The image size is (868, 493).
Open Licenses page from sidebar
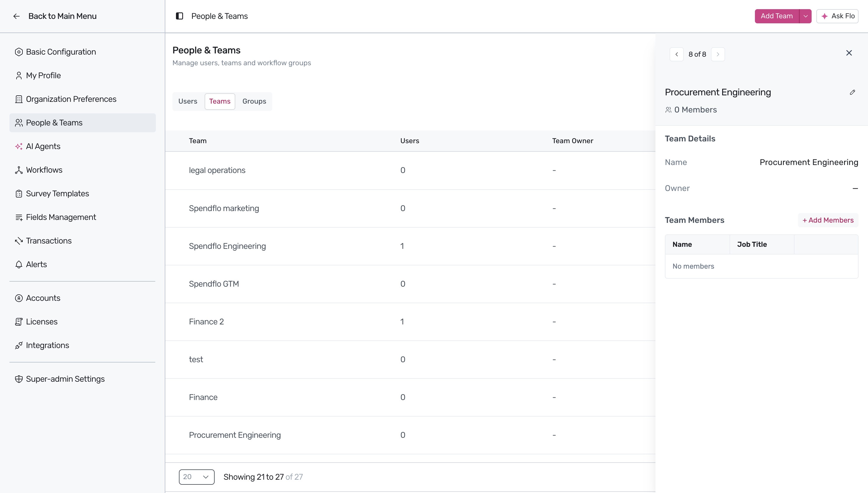coord(83,322)
